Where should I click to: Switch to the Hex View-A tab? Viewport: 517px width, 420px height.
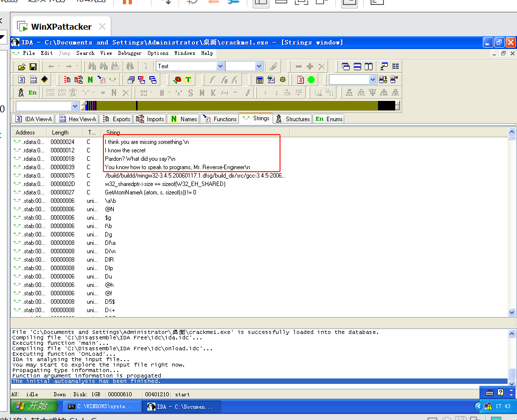tap(78, 119)
